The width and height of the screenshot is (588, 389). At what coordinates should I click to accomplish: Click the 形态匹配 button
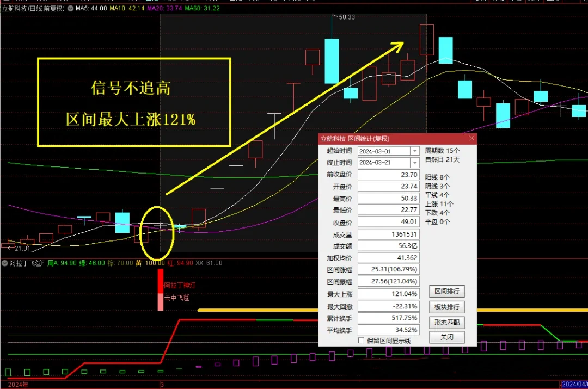446,322
